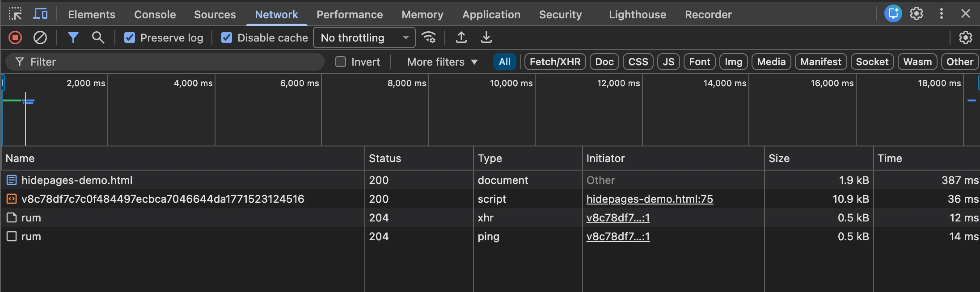Sort requests by Name column header
Screen dimensions: 980x292
[x=182, y=159]
